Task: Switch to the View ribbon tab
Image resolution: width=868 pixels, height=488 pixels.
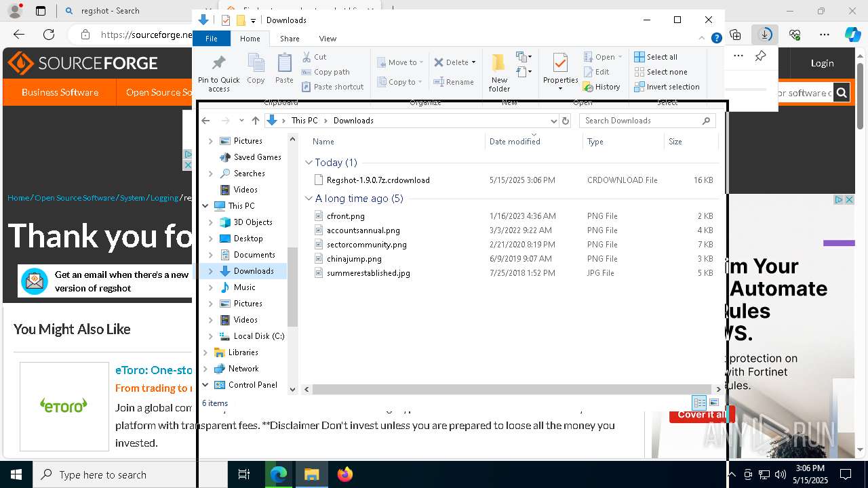Action: coord(328,39)
